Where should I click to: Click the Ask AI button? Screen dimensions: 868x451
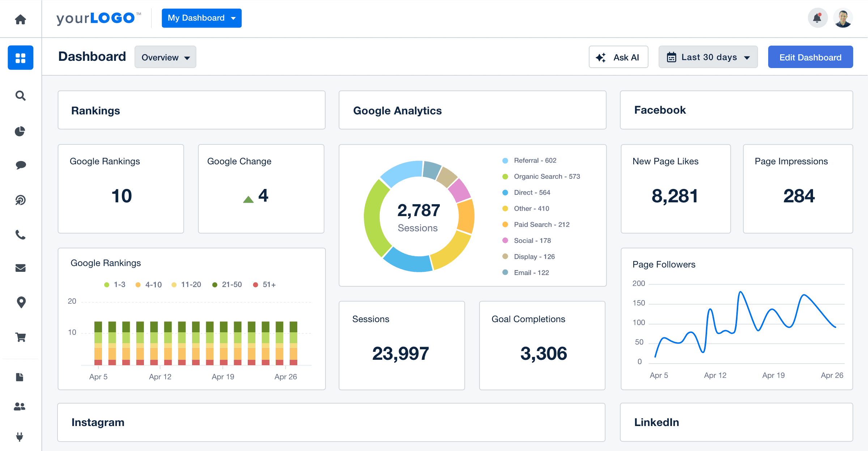[618, 57]
